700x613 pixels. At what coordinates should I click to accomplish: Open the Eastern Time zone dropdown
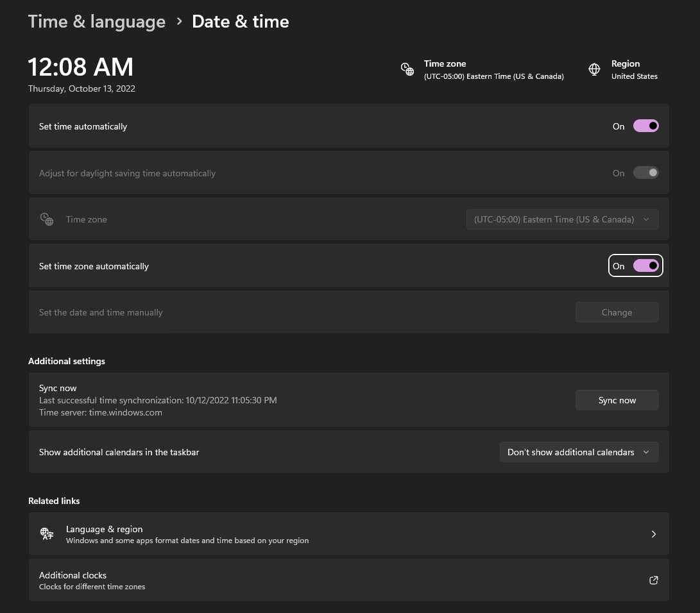(562, 219)
